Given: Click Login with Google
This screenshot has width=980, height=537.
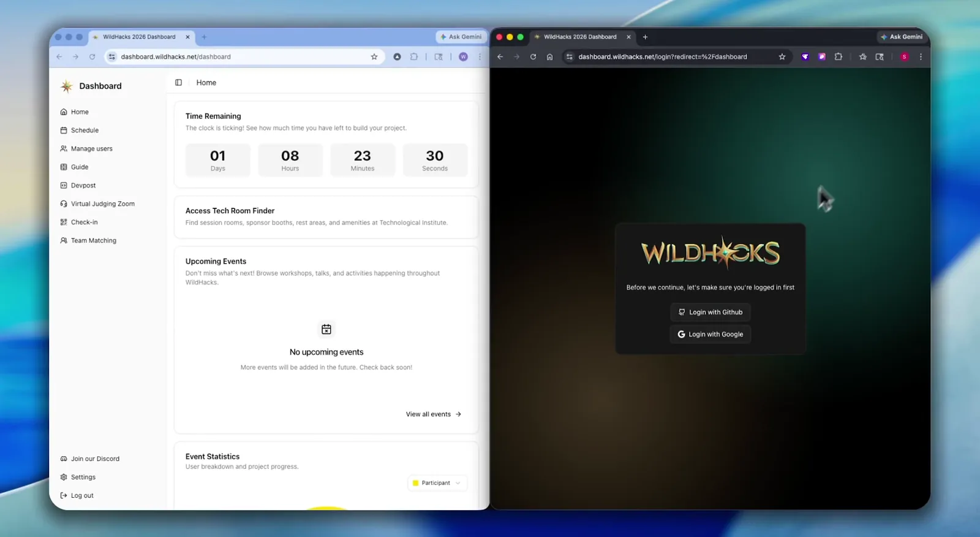Looking at the screenshot, I should [710, 334].
